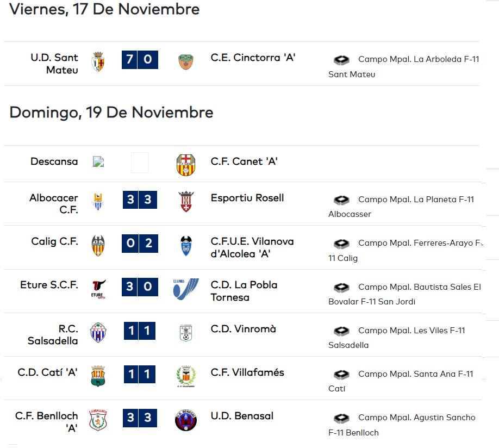Open the 3-3 Albocacer vs Rosell score

(x=140, y=200)
